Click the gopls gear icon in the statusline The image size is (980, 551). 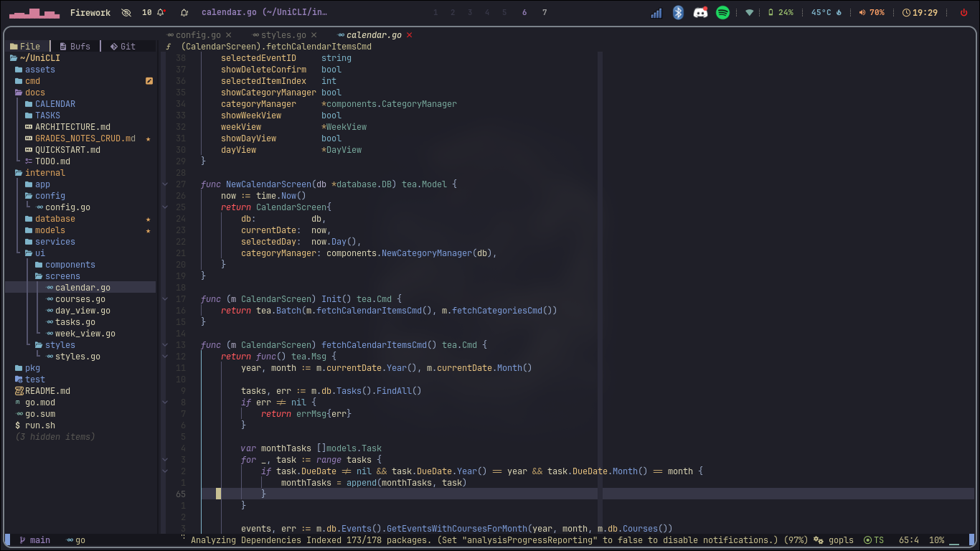coord(819,540)
